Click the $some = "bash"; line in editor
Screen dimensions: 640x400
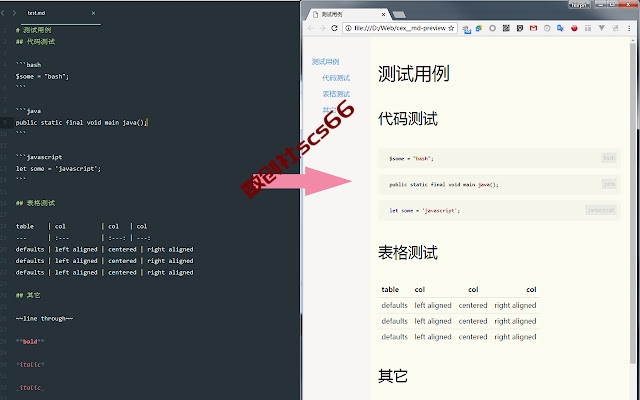[x=42, y=76]
